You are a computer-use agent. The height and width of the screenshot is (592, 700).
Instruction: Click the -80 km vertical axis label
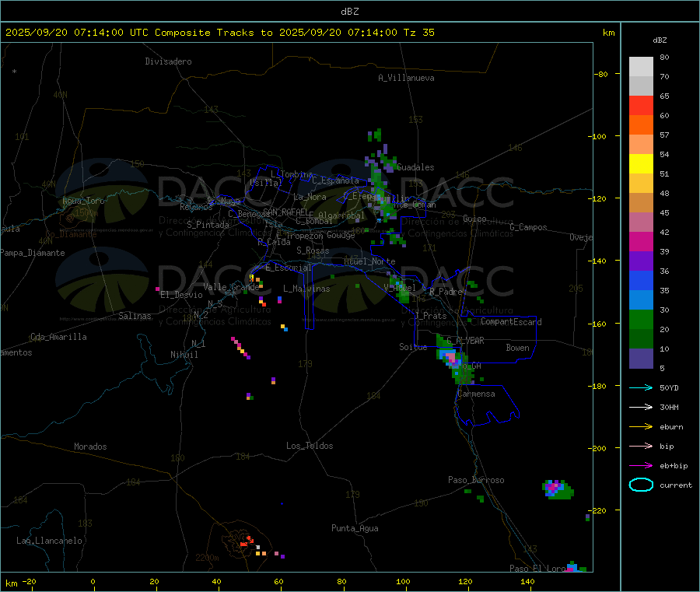coord(601,74)
